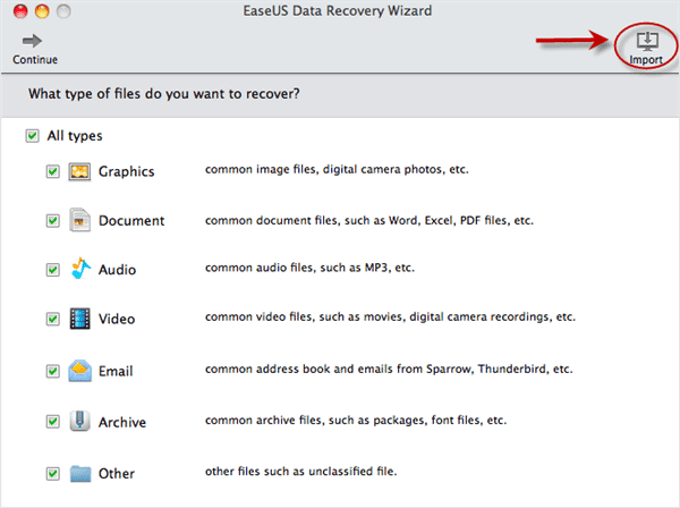Screen dimensions: 680x508
Task: Click the Document file icon
Action: pos(80,220)
